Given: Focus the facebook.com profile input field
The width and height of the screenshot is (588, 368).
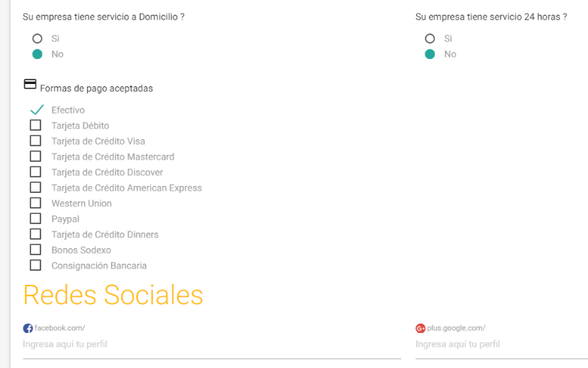Looking at the screenshot, I should pos(212,345).
